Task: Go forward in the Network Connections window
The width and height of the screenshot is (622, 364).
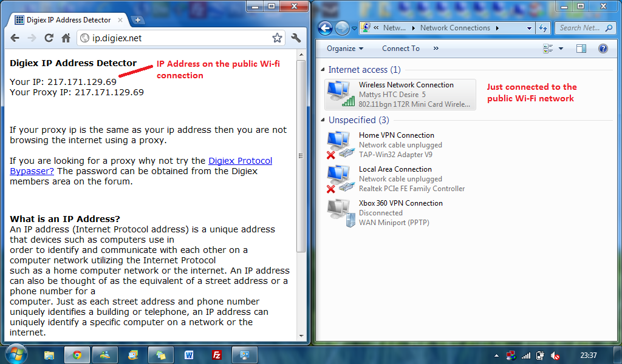Action: [341, 28]
